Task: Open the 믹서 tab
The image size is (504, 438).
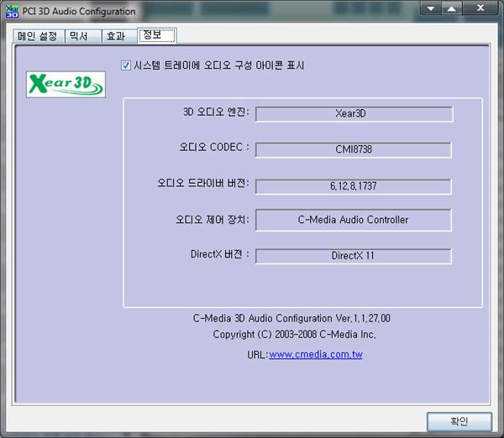Action: pyautogui.click(x=83, y=35)
